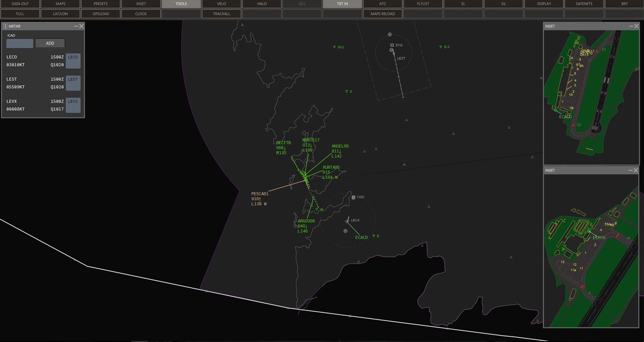
Task: Click the LEVX airport label on map
Action: coord(355,220)
